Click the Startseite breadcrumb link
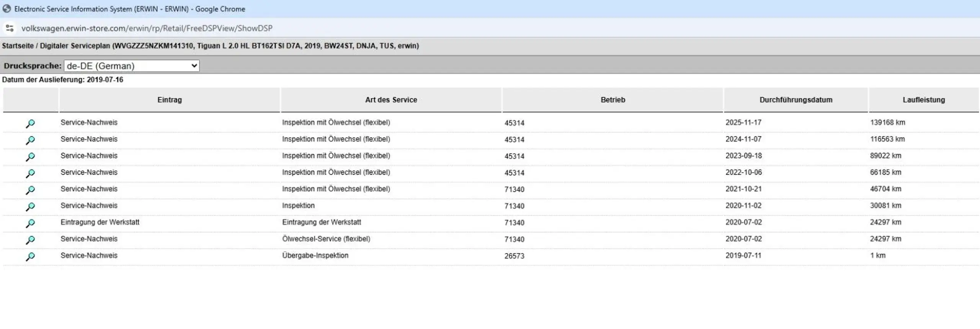Viewport: 980px width, 329px height. pyautogui.click(x=18, y=46)
